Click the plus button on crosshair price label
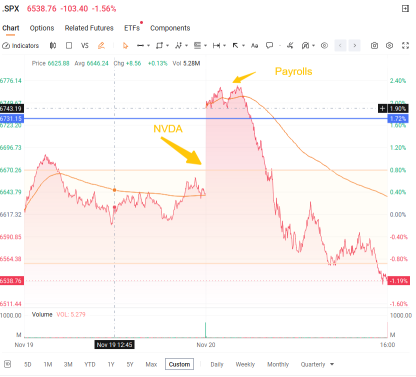 tap(382, 108)
